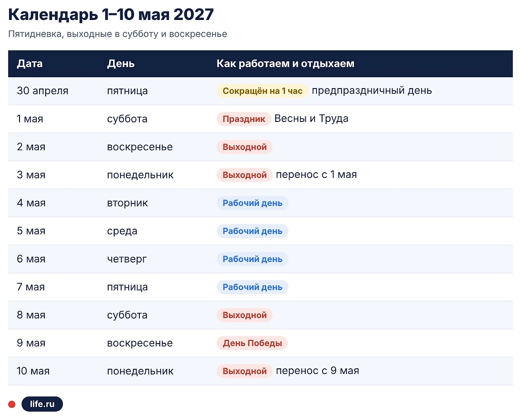Click subtitle "Пятидневка, выходные в субботу и воскресенье"
Viewport: 521px width, 420px height.
[118, 34]
